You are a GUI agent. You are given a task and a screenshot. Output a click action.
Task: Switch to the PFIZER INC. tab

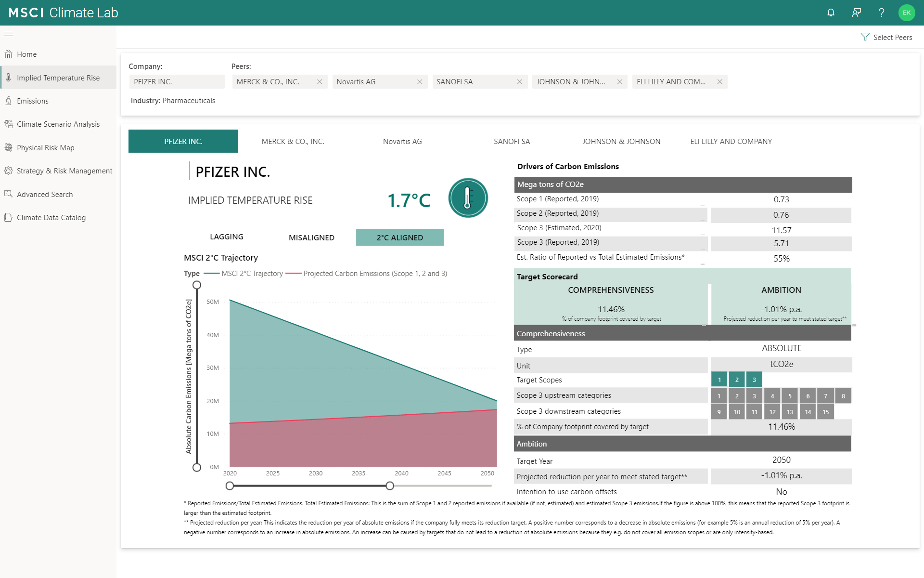pyautogui.click(x=183, y=141)
